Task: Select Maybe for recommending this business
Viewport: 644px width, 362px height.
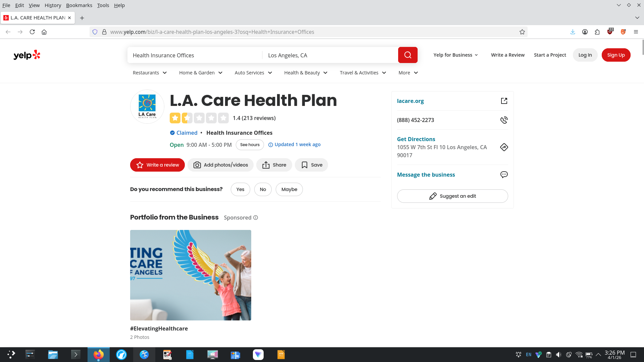Action: (289, 189)
